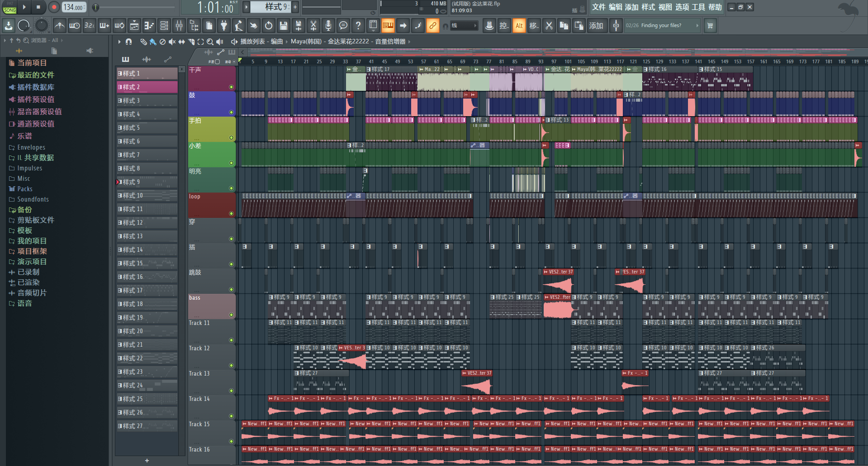Click the scissors cut icon
The image size is (868, 466).
(x=549, y=26)
